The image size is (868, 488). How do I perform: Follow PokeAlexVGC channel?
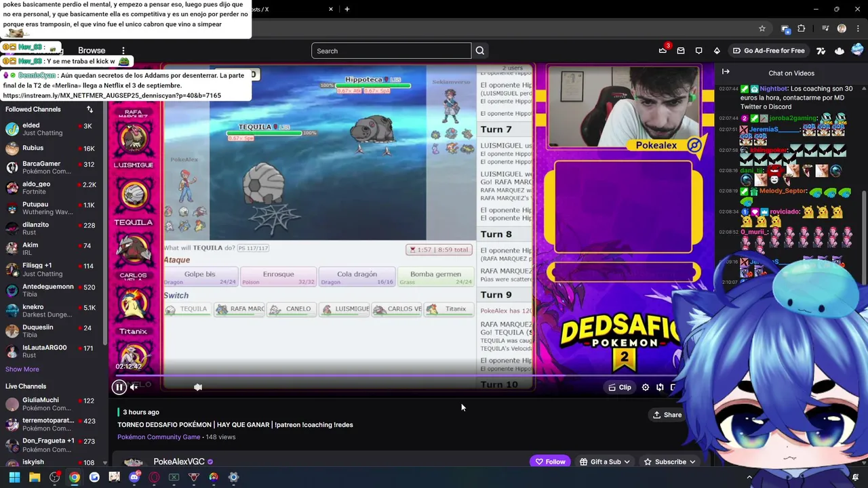[x=551, y=462]
